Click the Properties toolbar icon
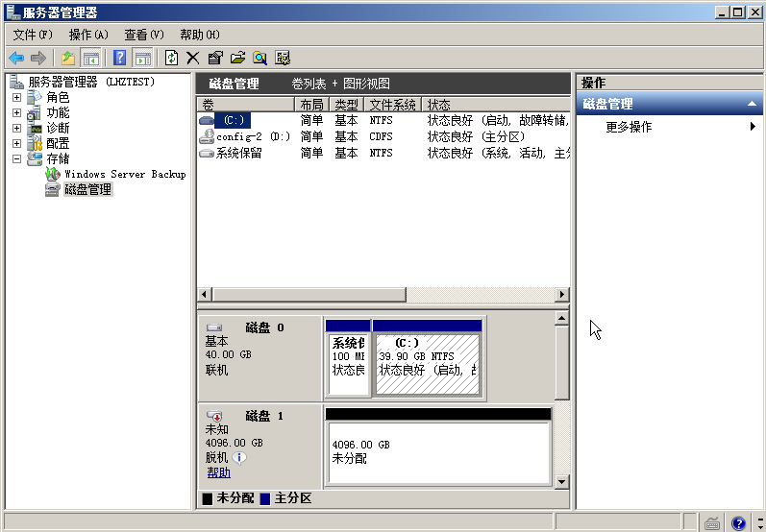The height and width of the screenshot is (532, 766). (215, 58)
